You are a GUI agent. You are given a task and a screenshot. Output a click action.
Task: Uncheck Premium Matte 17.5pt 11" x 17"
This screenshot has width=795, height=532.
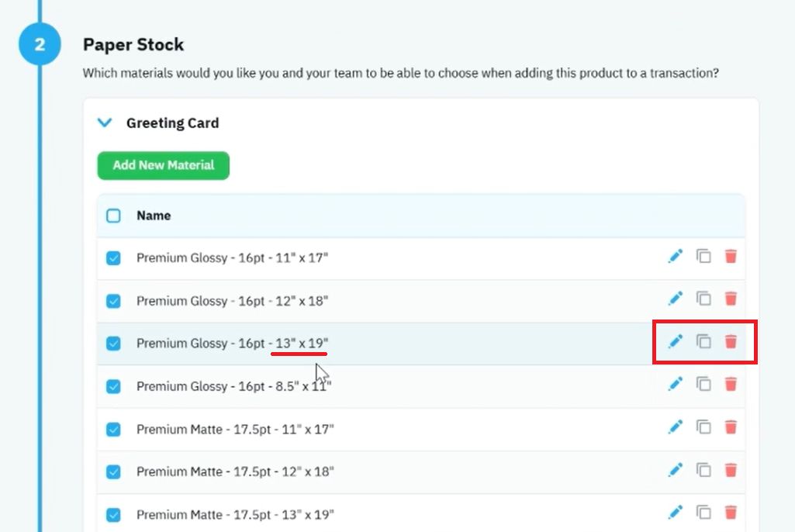113,430
